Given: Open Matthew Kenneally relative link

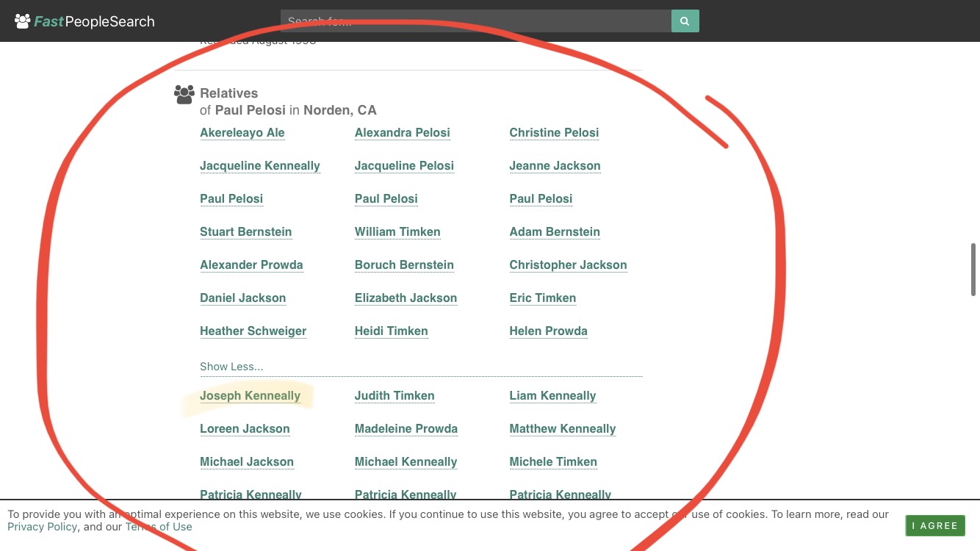Looking at the screenshot, I should point(563,429).
